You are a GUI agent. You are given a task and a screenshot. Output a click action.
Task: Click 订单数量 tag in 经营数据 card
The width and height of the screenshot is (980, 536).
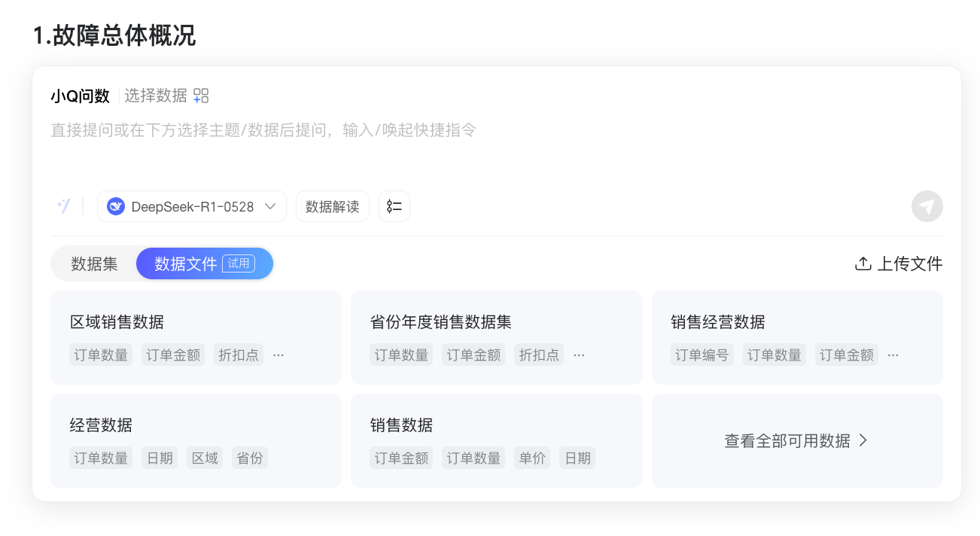click(x=101, y=458)
